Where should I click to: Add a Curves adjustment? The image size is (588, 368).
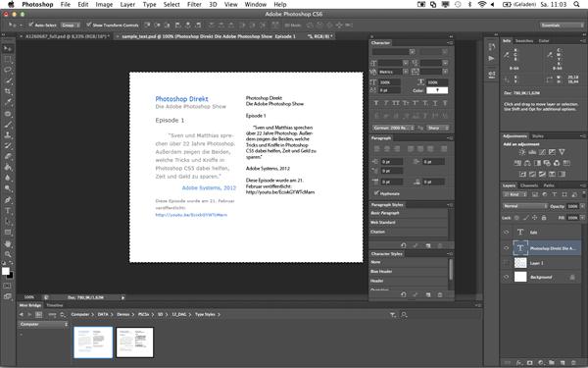click(x=542, y=152)
